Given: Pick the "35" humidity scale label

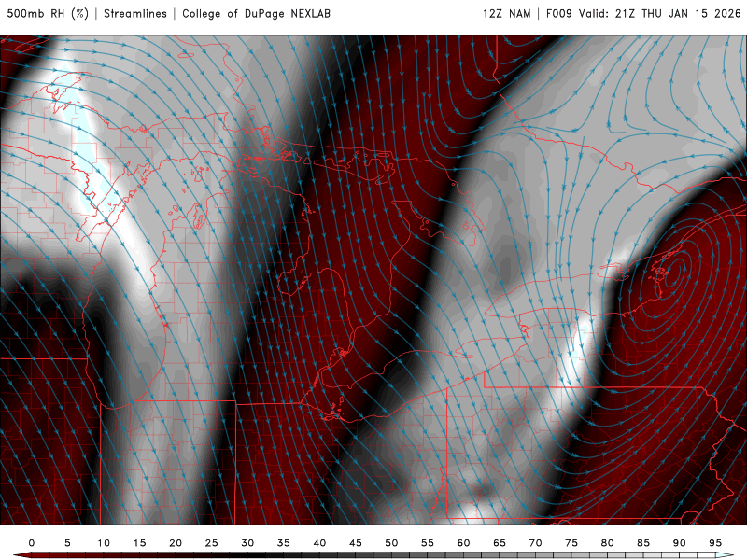Looking at the screenshot, I should click(284, 543).
